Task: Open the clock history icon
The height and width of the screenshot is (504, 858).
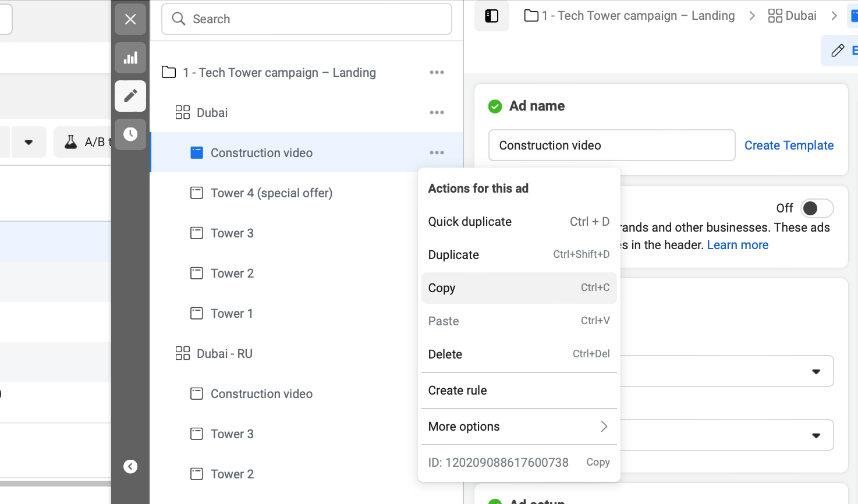Action: tap(130, 134)
